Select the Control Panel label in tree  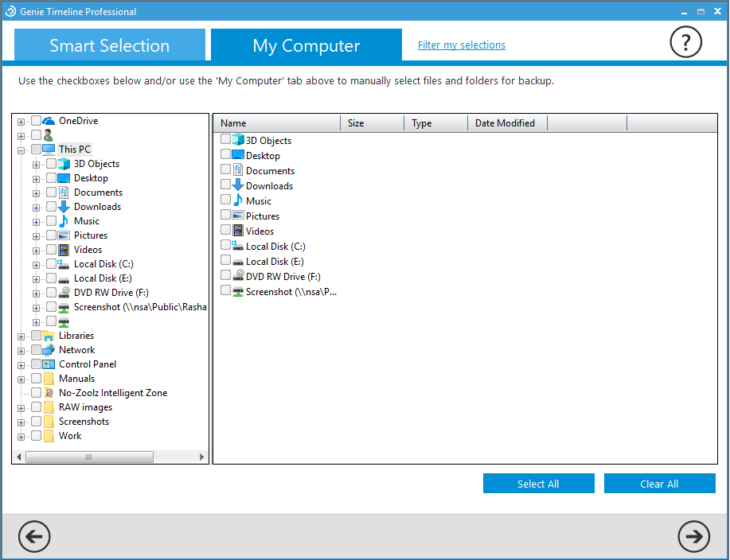point(88,364)
